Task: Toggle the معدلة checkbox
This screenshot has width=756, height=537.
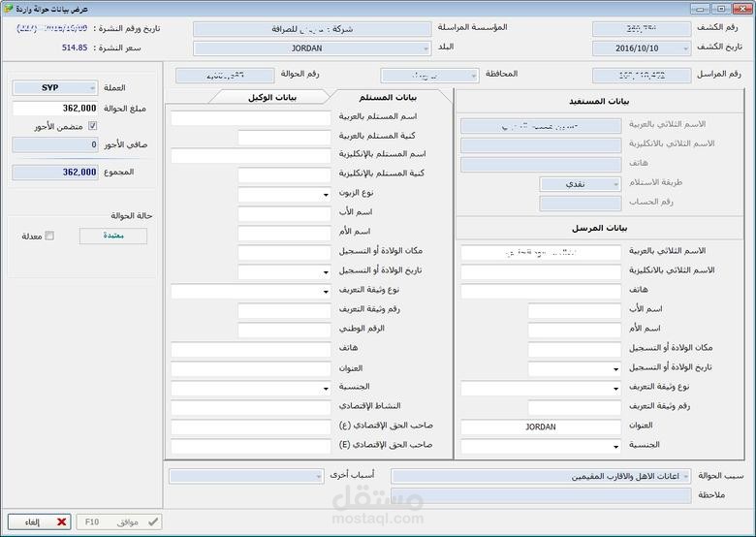Action: pos(49,236)
